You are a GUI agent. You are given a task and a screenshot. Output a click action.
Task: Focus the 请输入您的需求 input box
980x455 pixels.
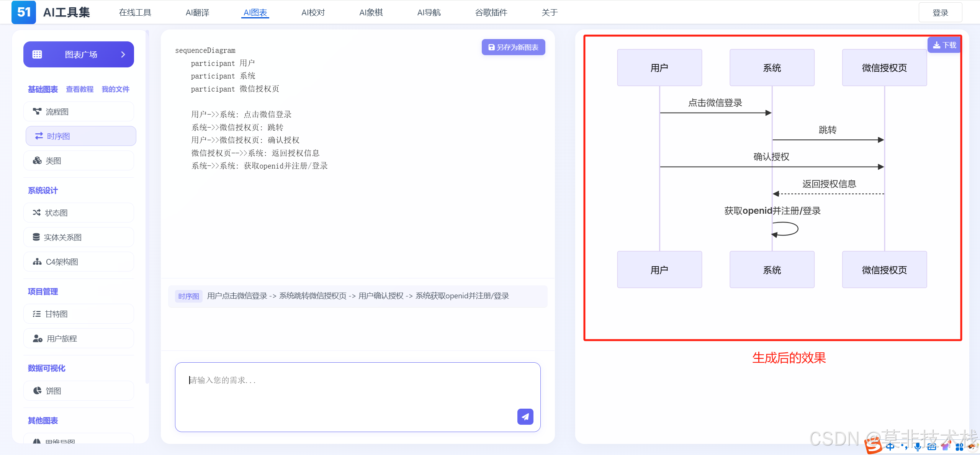pyautogui.click(x=345, y=391)
